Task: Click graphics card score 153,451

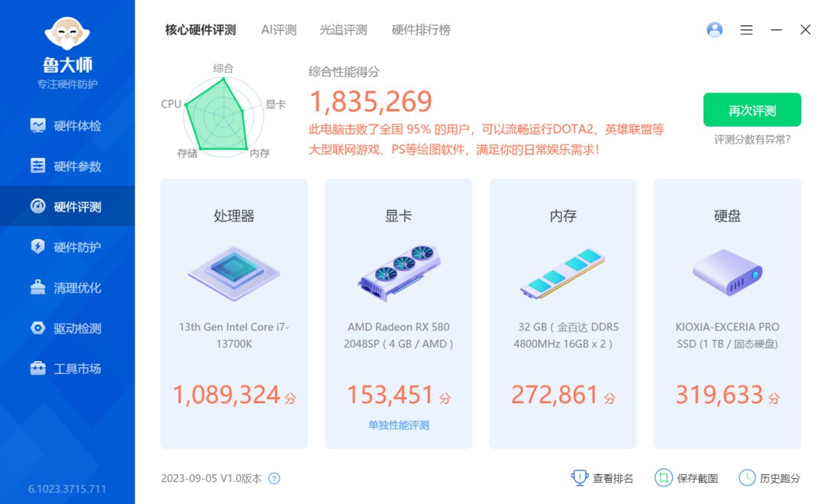Action: click(x=390, y=395)
